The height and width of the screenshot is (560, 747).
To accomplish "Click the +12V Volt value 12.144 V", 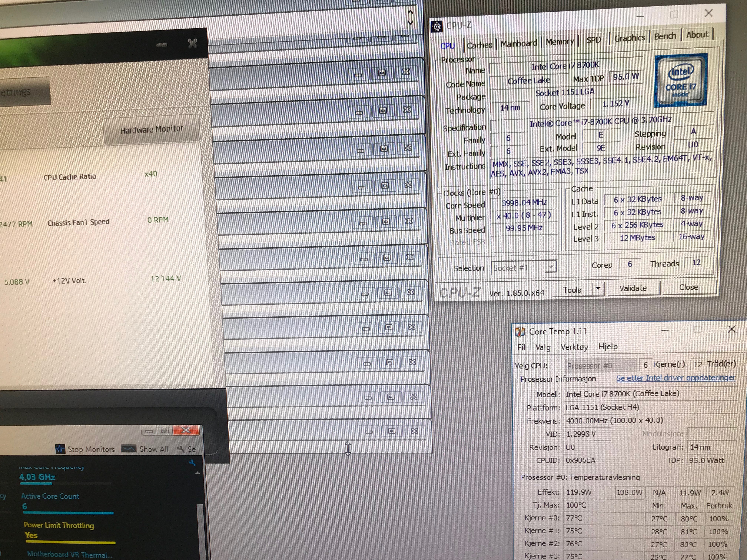I will tap(165, 279).
